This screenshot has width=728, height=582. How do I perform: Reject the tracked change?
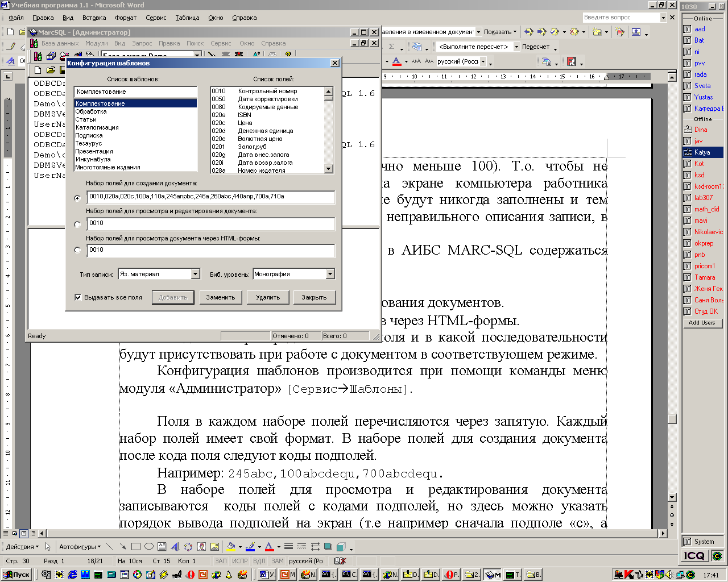pyautogui.click(x=574, y=32)
